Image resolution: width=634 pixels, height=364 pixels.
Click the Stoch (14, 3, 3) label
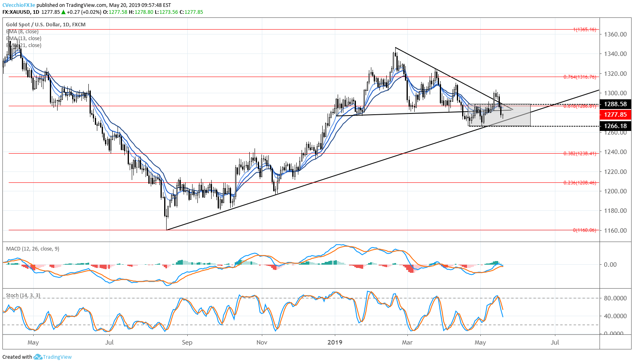point(23,295)
